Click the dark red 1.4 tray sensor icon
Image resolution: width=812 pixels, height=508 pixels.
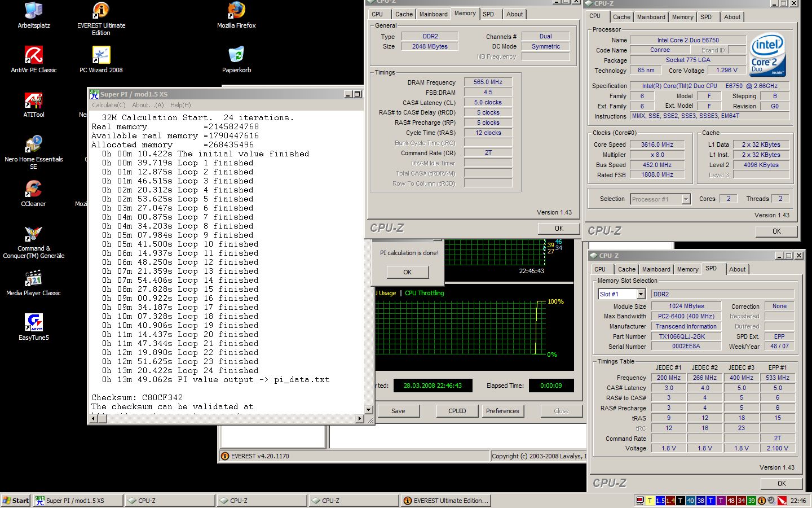click(x=670, y=501)
